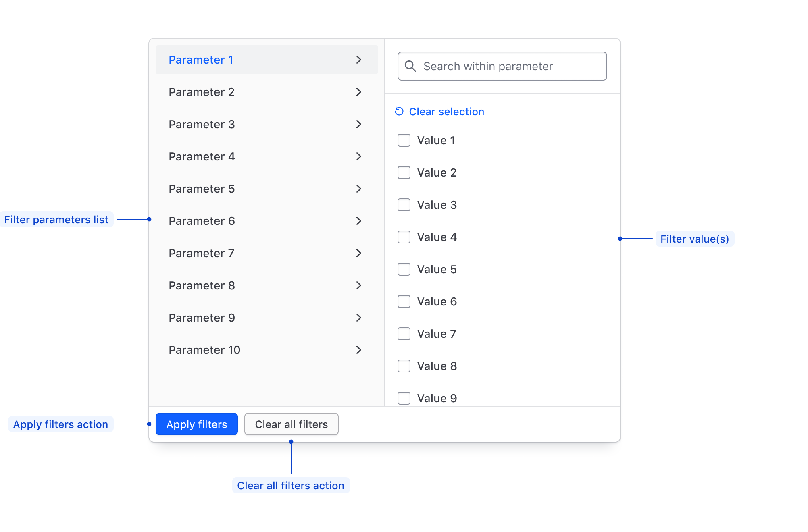Screen dimensions: 808x532
Task: Expand the Parameter 1 chevron arrow
Action: coord(359,60)
